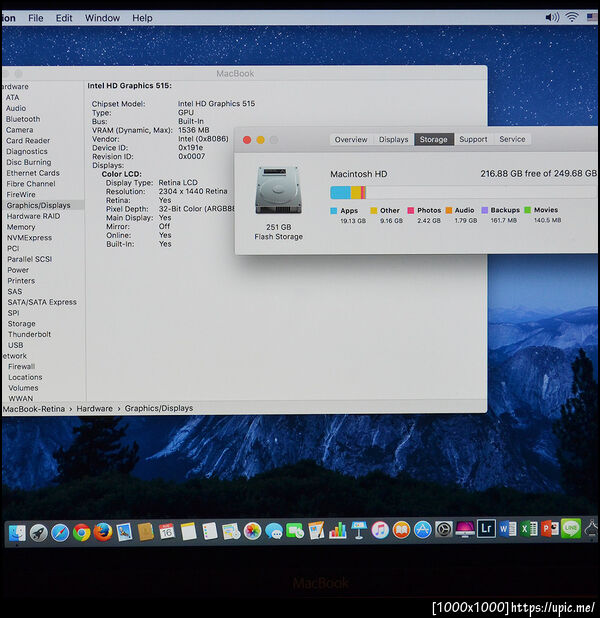
Task: Launch Launchpad rocket icon in dock
Action: pyautogui.click(x=39, y=533)
